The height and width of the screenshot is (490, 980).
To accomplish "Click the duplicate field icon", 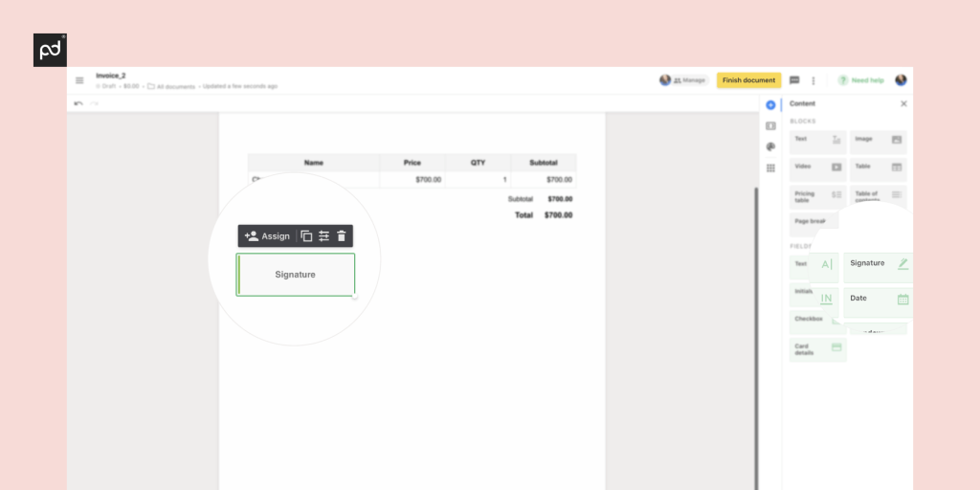I will pyautogui.click(x=306, y=236).
